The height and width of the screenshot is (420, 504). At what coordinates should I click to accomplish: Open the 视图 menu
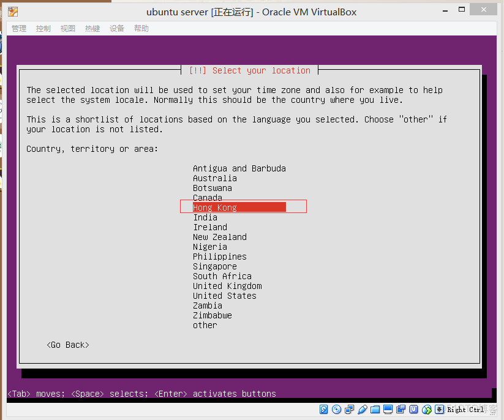tap(68, 29)
